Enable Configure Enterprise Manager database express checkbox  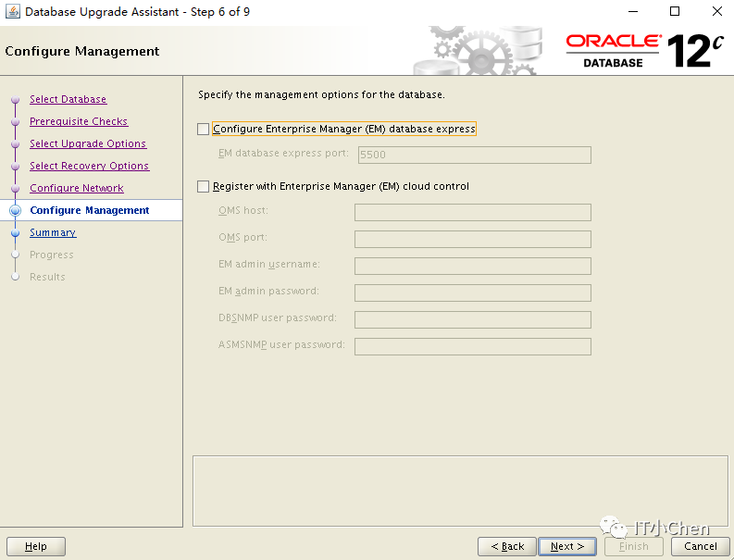[203, 129]
